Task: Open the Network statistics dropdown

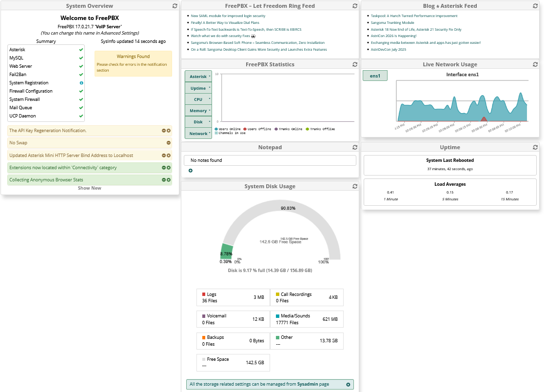Action: (198, 133)
